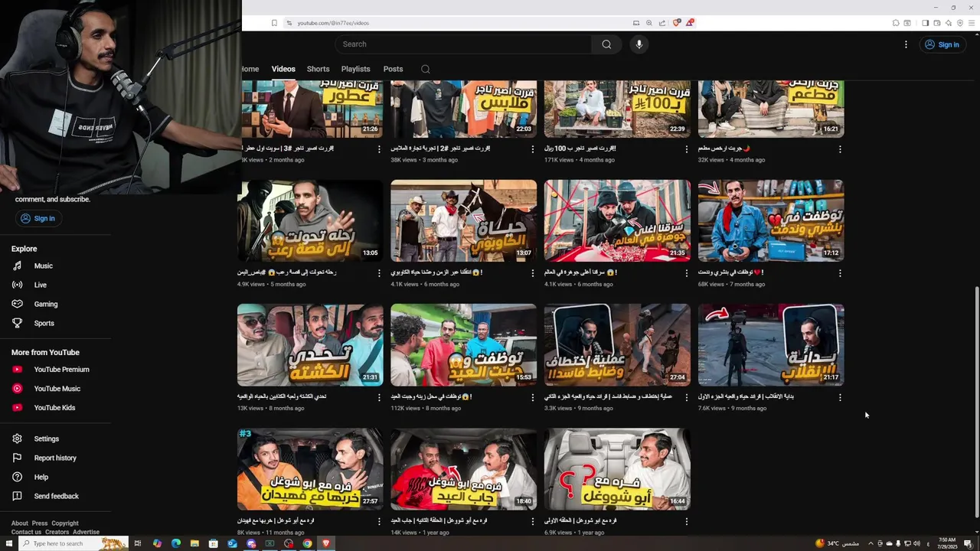Open the Leo AI sparkle icon
This screenshot has height=551, width=980.
coord(948,23)
